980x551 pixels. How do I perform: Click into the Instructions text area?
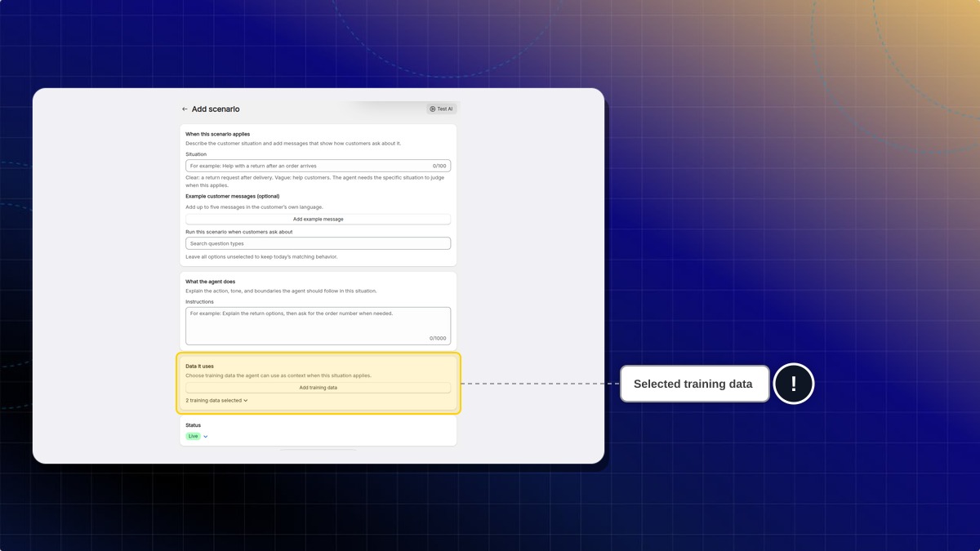click(x=318, y=326)
